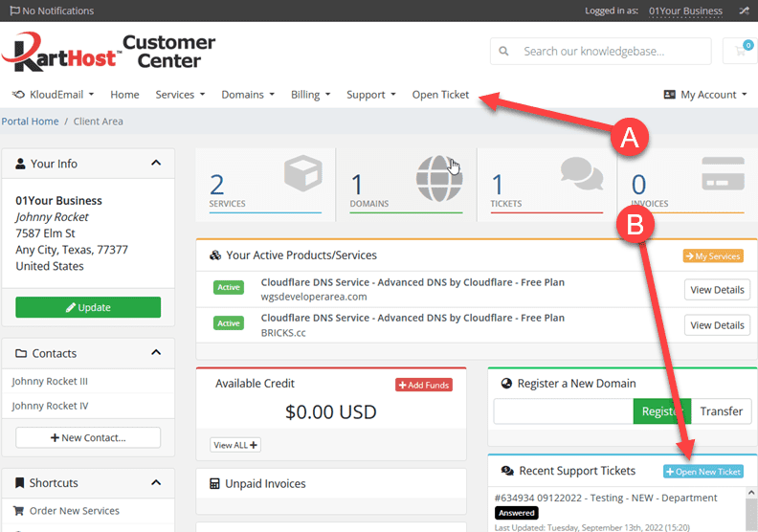
Task: Click the Your Active Products cubes icon
Action: [x=215, y=255]
